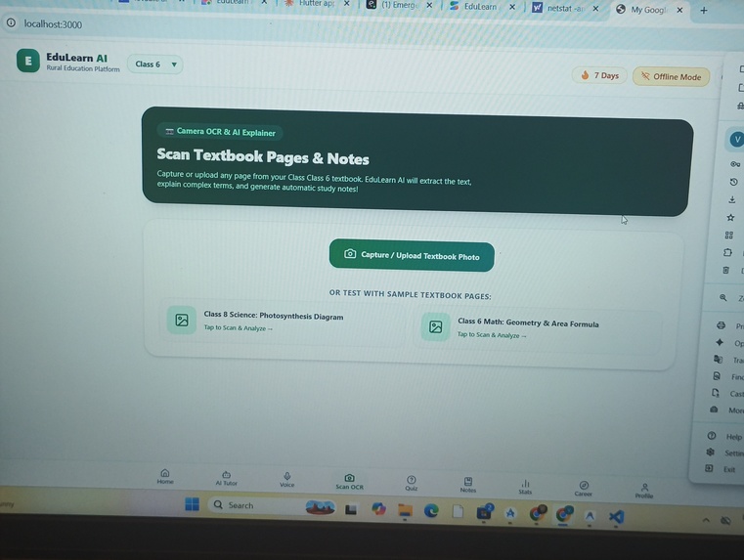Click the EduLearn AI green E logo
The height and width of the screenshot is (560, 744).
(28, 61)
